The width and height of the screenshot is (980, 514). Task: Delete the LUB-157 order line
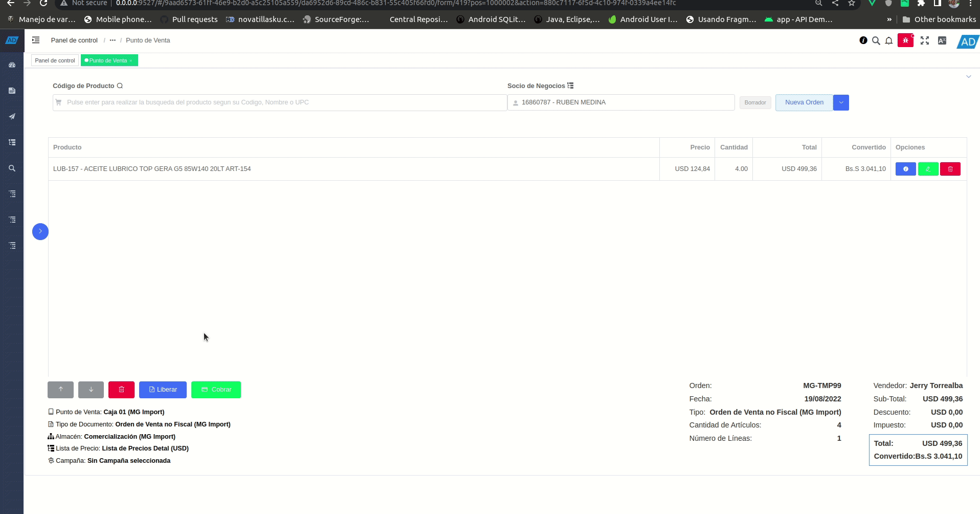tap(950, 169)
